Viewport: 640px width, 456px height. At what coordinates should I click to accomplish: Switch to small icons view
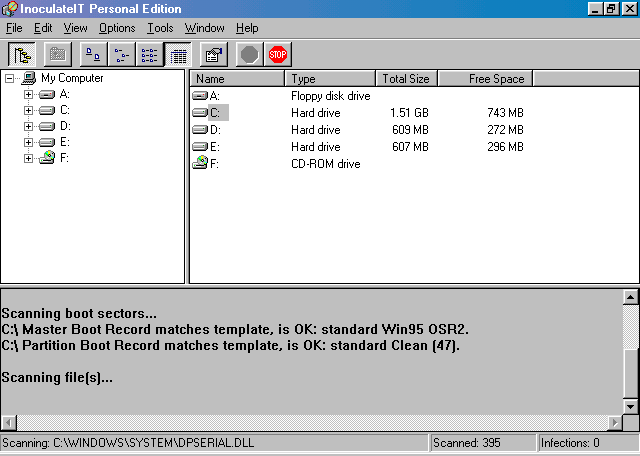122,54
